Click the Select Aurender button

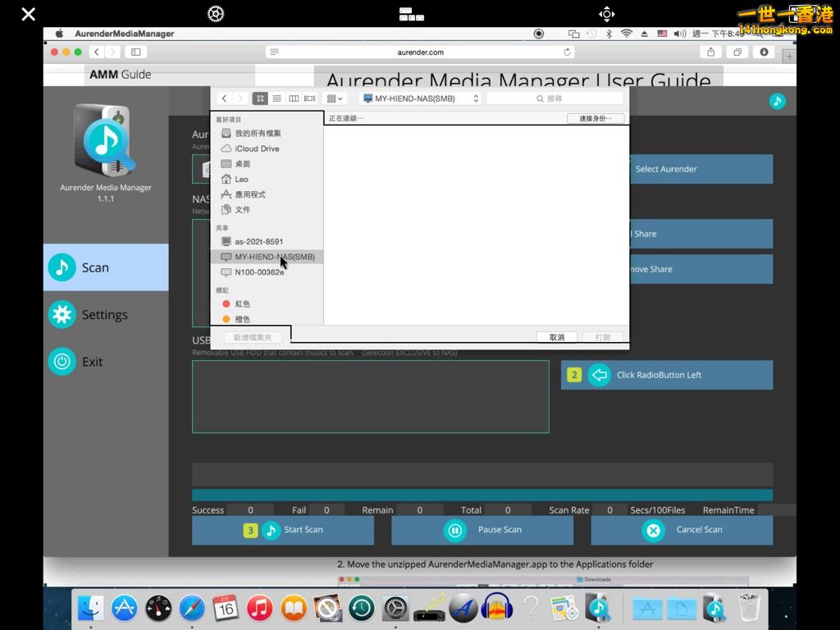666,169
